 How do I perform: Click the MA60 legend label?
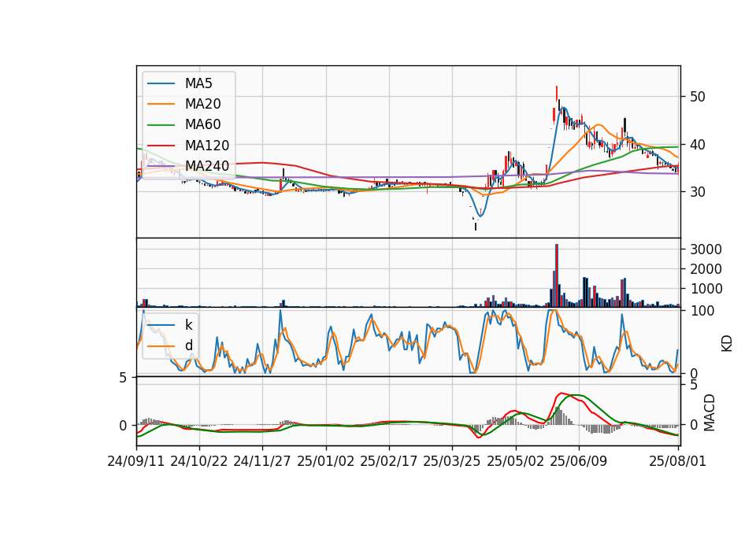[202, 125]
